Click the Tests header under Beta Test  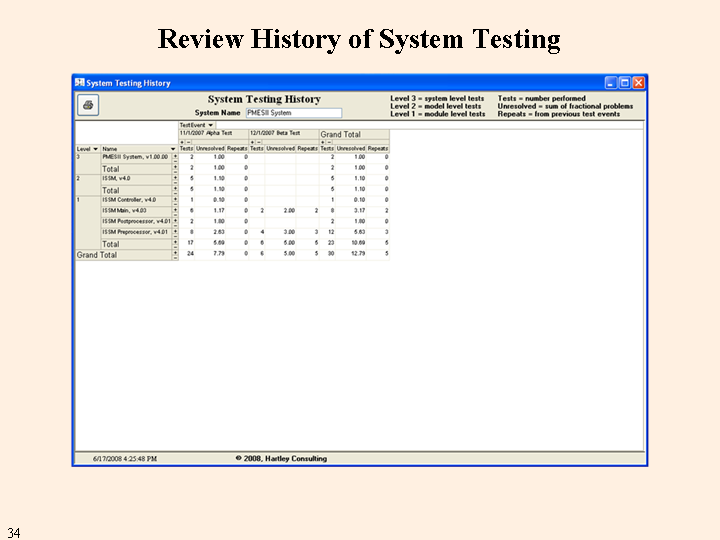click(257, 149)
